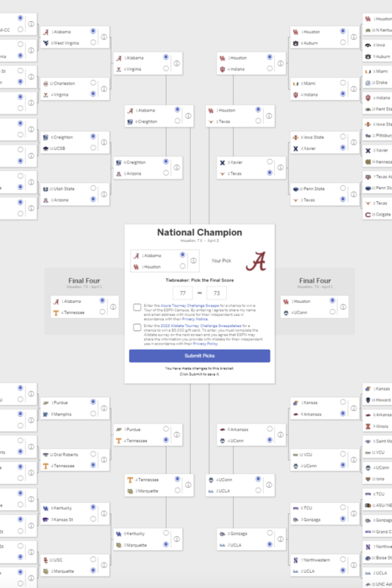Screen dimensions: 392x588
Task: Open info icon for Tennessee vs Marquette game
Action: (x=188, y=485)
